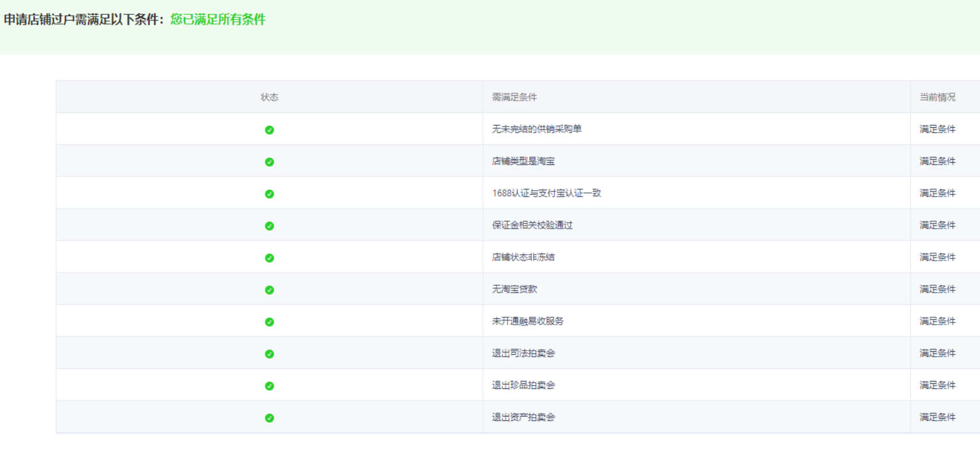Click the 保证金相关校验通过 condition text
The width and height of the screenshot is (980, 460).
[532, 226]
